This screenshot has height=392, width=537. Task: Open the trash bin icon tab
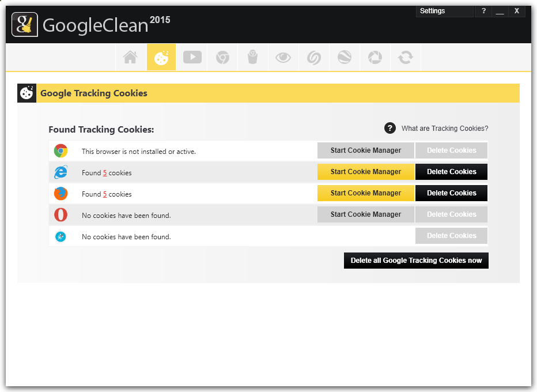pyautogui.click(x=252, y=57)
